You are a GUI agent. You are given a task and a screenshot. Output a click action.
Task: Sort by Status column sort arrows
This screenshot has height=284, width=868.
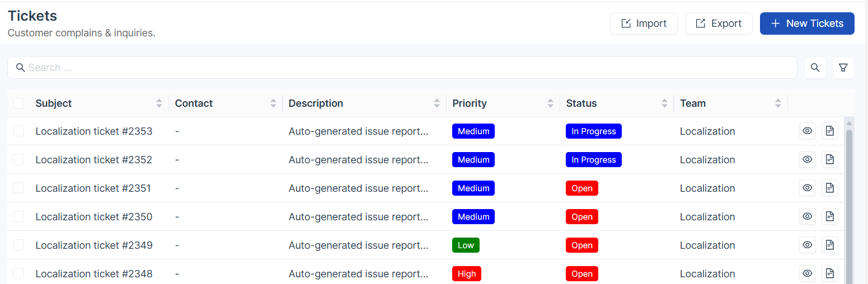click(664, 103)
